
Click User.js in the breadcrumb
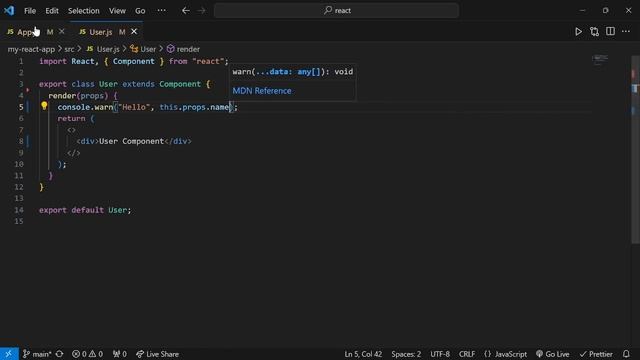tap(103, 49)
